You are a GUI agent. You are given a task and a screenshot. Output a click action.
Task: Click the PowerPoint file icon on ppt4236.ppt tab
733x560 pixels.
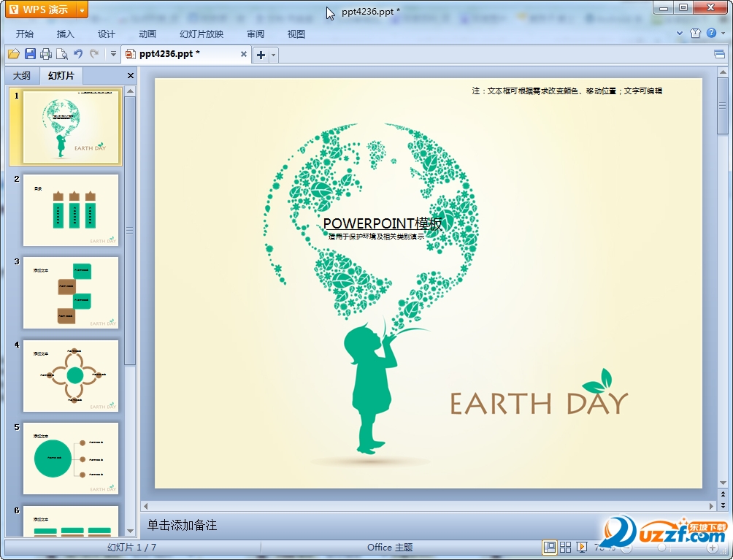(x=131, y=54)
